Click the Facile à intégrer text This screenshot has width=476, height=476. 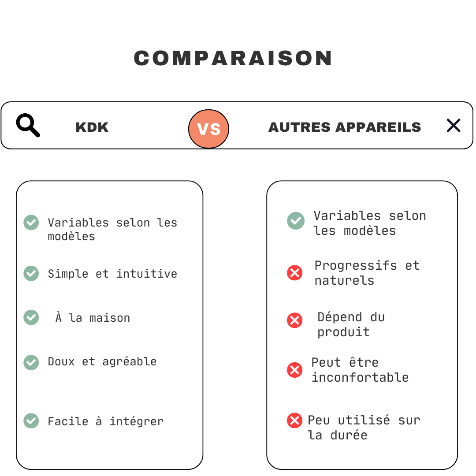[x=106, y=421]
